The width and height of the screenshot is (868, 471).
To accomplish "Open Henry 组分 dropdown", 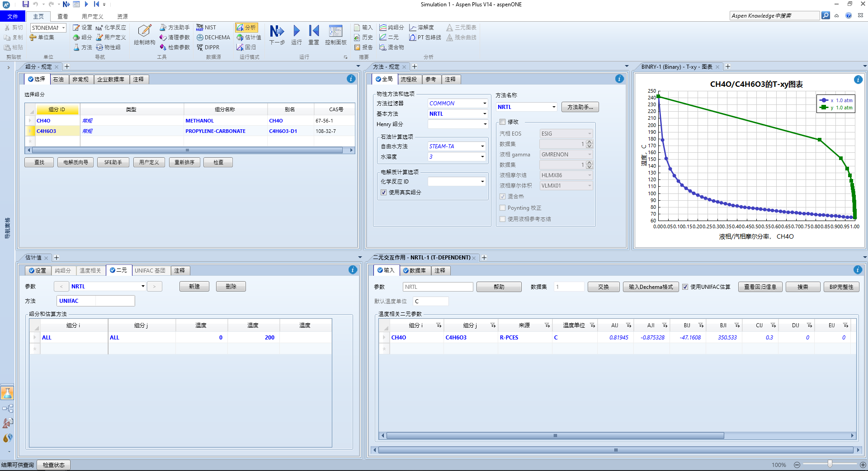I will tap(485, 124).
